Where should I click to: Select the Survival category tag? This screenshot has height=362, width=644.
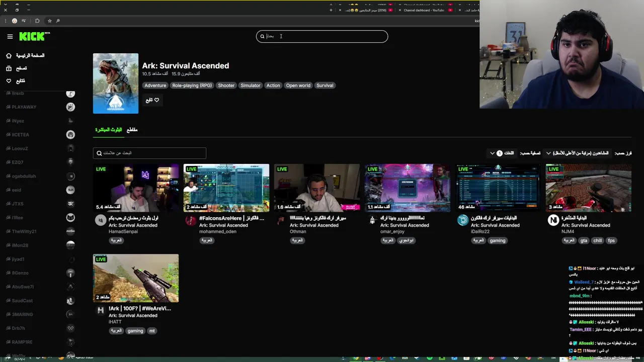[325, 85]
